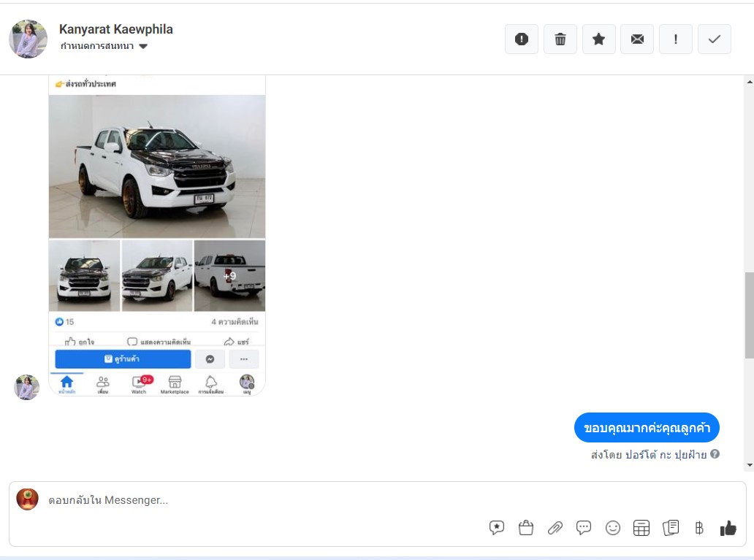Image resolution: width=754 pixels, height=560 pixels.
Task: Click the exclamation mark follow-up icon
Action: point(676,39)
